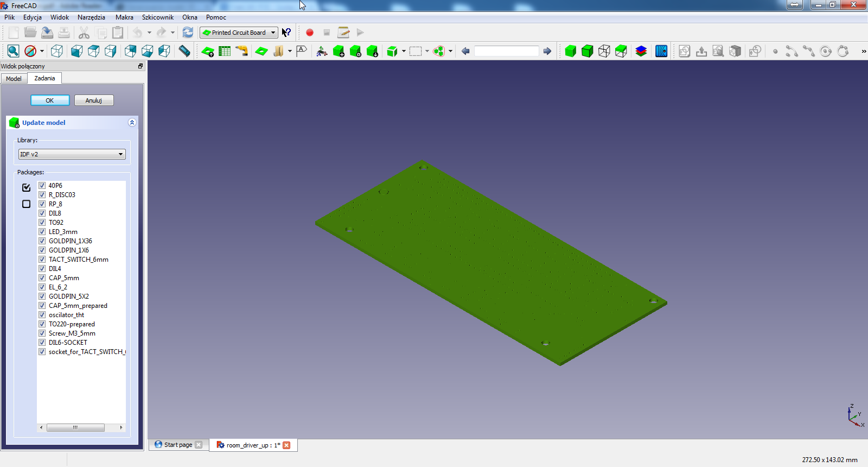Click the What's This help cursor icon

[x=286, y=33]
